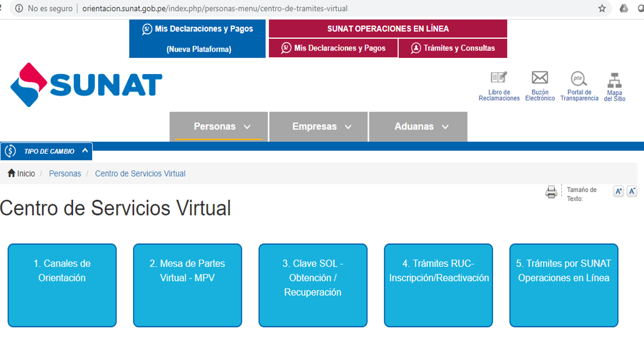
Task: Click the Mapa del Sitio icon
Action: [x=614, y=81]
